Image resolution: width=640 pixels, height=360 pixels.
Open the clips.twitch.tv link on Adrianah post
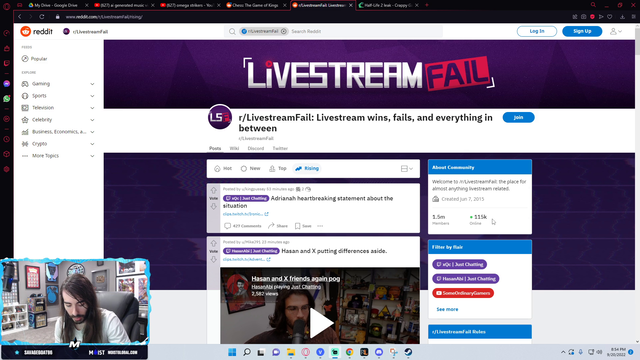point(245,214)
